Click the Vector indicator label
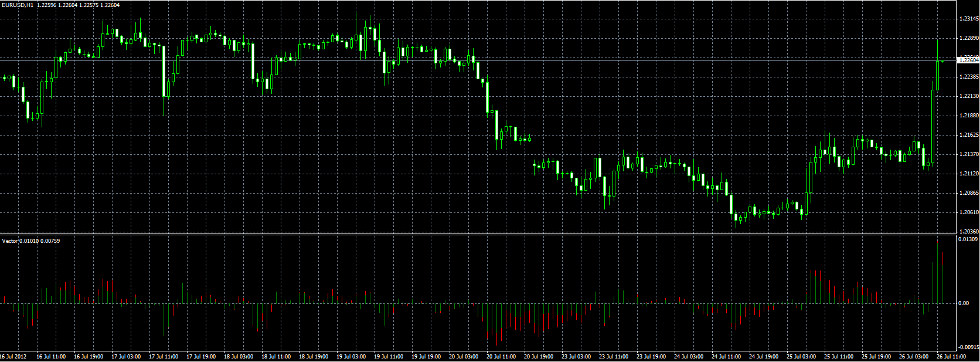The image size is (980, 362). 10,241
